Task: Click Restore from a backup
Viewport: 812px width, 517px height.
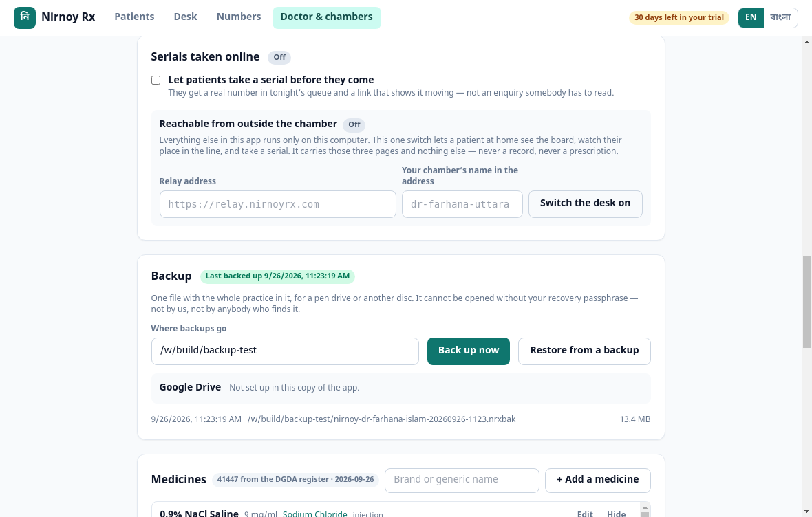Action: tap(584, 351)
